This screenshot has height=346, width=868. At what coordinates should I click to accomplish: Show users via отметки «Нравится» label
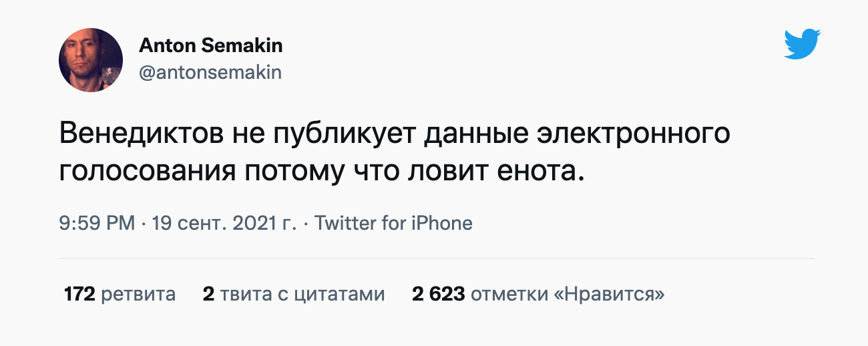click(x=568, y=294)
